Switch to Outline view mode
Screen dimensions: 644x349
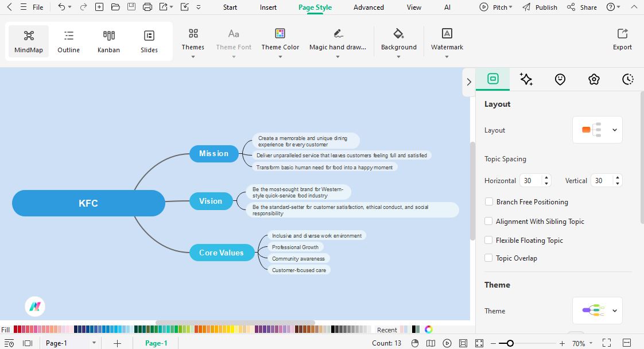point(68,41)
